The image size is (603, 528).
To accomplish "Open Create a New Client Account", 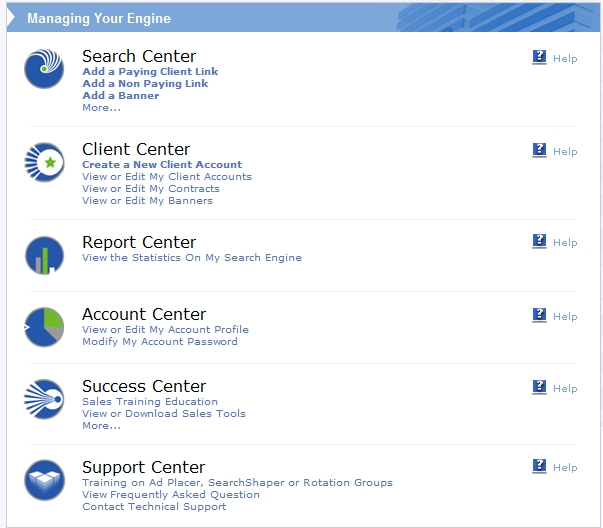I will coord(162,165).
